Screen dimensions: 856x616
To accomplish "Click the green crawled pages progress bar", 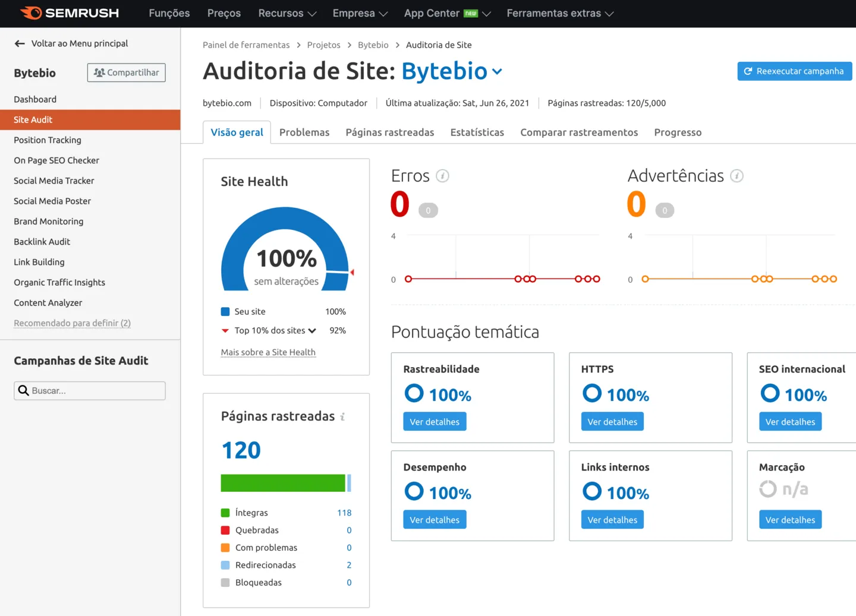I will pos(283,483).
